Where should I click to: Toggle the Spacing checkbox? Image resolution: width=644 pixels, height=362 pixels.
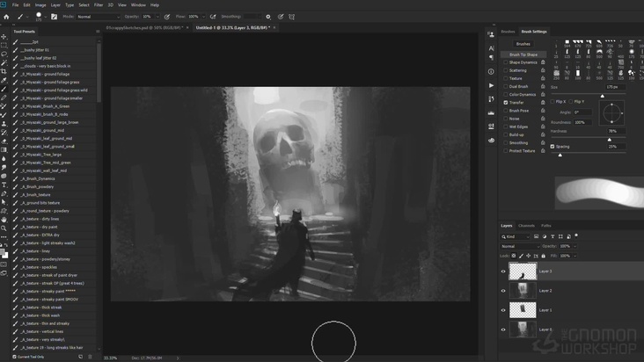[x=553, y=147]
